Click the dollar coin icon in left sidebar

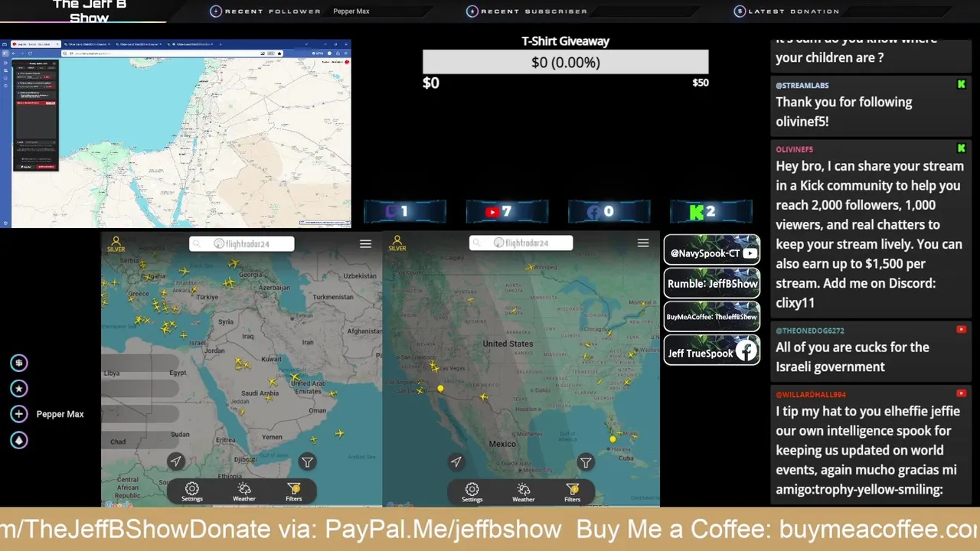pos(19,363)
